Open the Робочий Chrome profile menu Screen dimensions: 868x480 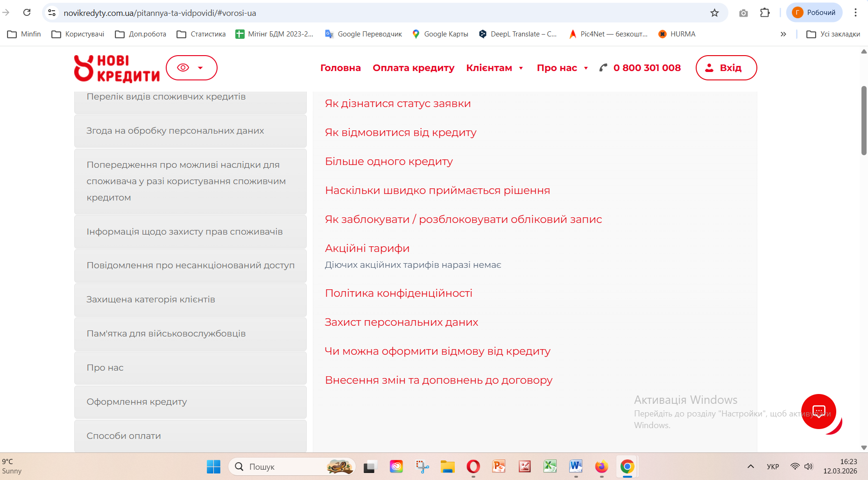click(x=814, y=13)
